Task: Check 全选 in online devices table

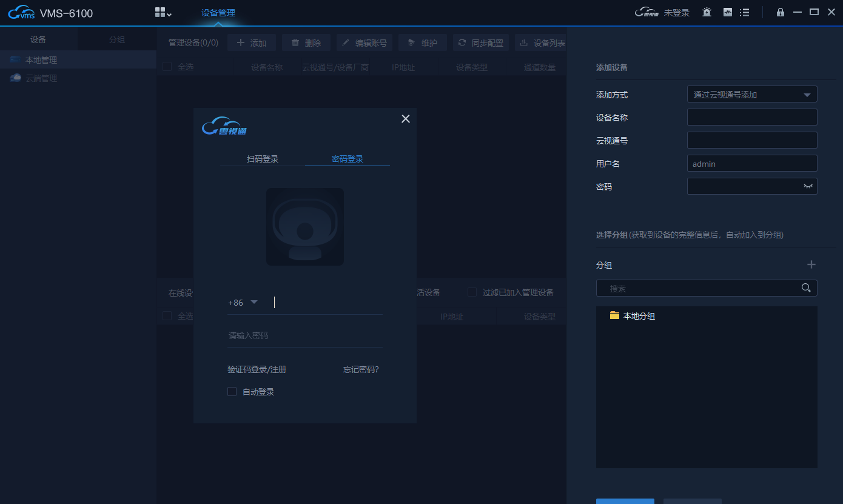Action: tap(167, 316)
